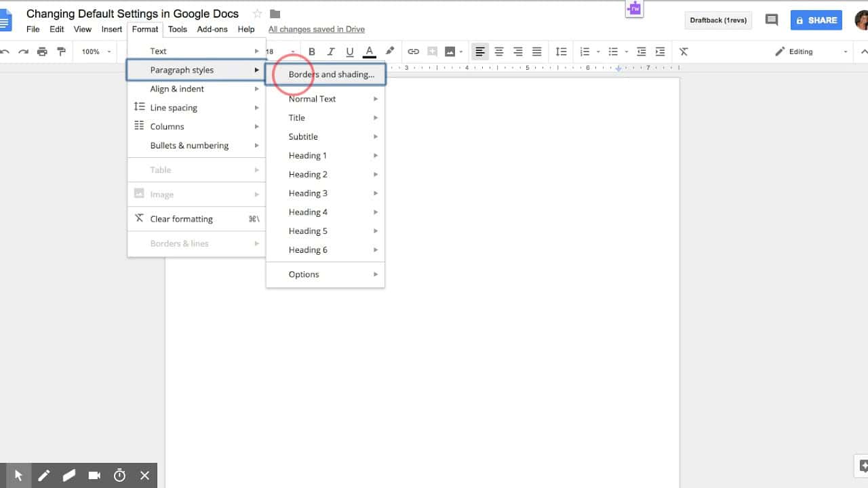Open the Tools menu
The width and height of the screenshot is (868, 488).
pos(178,29)
